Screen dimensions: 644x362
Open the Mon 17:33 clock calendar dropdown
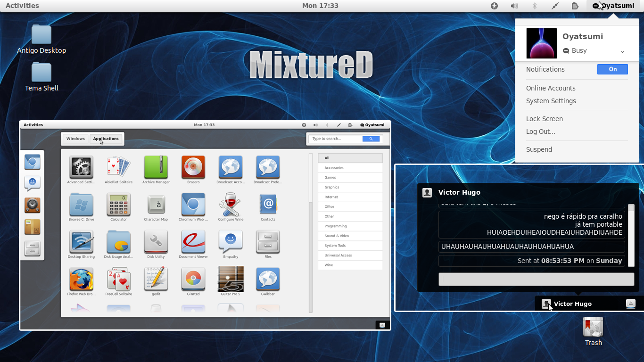point(320,6)
